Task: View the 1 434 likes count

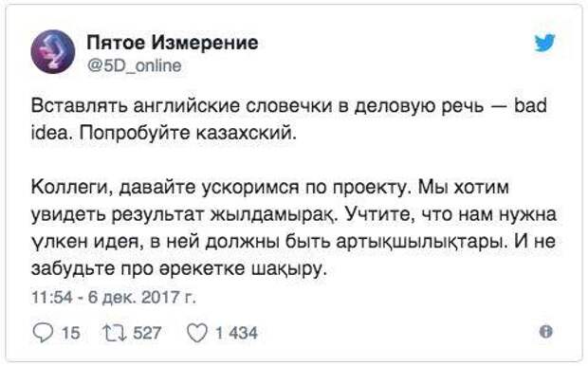Action: pyautogui.click(x=237, y=333)
